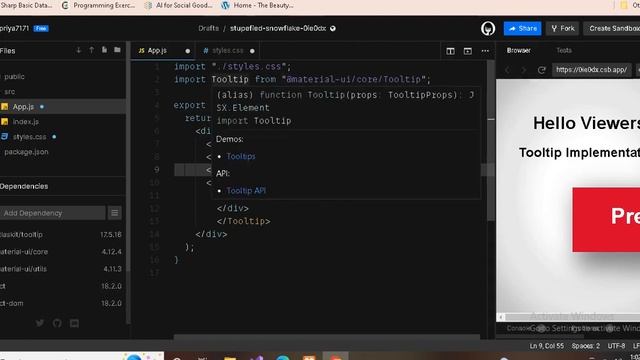Click Spaces: 2 in status bar
Image resolution: width=640 pixels, height=360 pixels.
click(585, 346)
